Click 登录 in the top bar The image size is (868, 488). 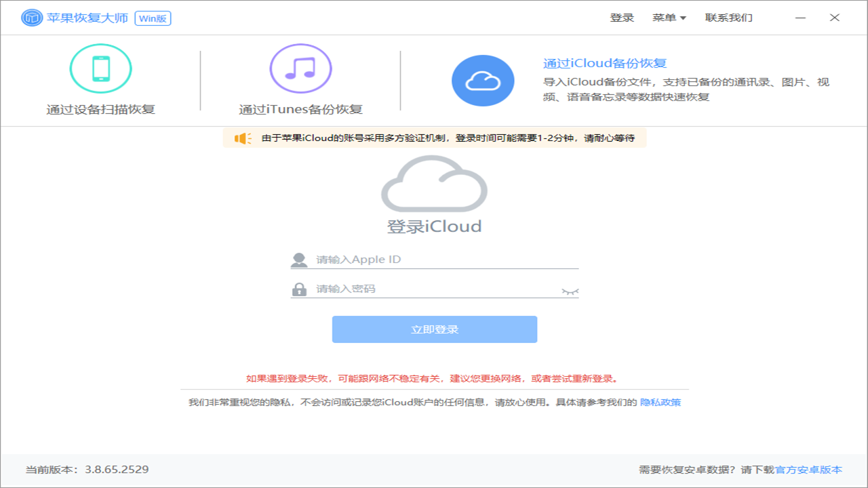pos(622,17)
